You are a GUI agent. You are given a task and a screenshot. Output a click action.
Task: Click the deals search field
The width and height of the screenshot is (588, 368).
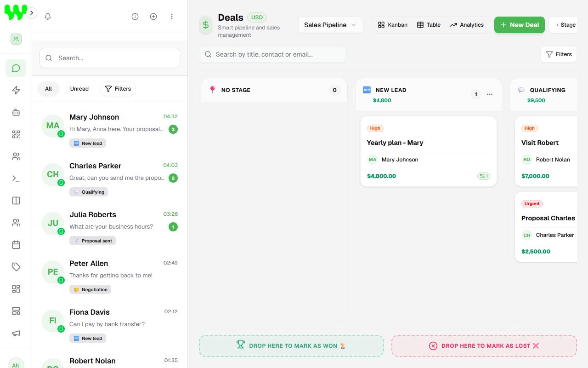tap(272, 54)
